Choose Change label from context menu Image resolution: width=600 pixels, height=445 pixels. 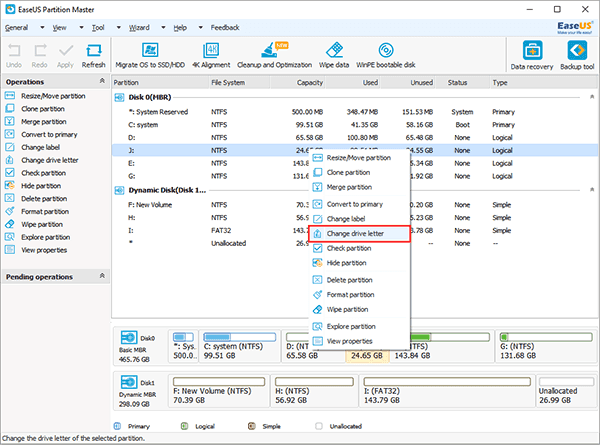tap(360, 219)
